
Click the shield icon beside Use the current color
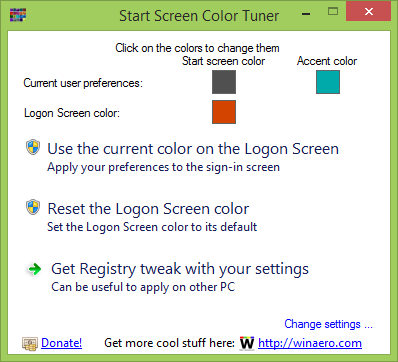click(x=33, y=147)
